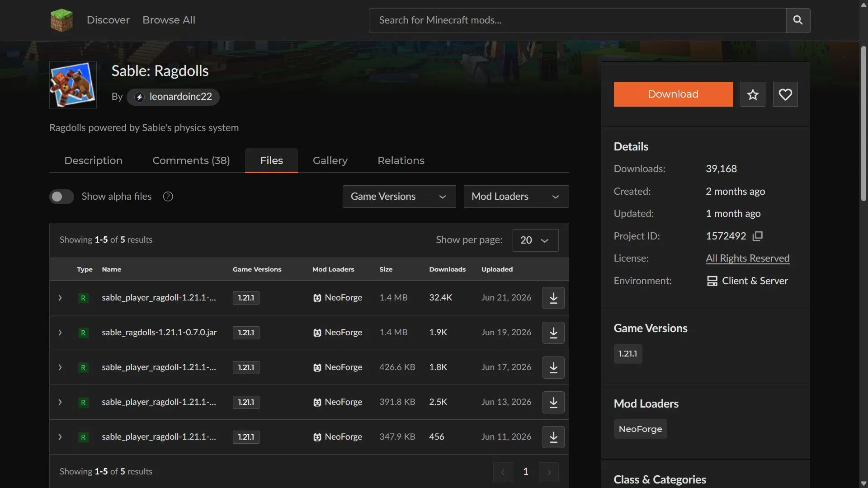The width and height of the screenshot is (868, 488).
Task: Click the 426.6 KB size value
Action: [x=397, y=367]
